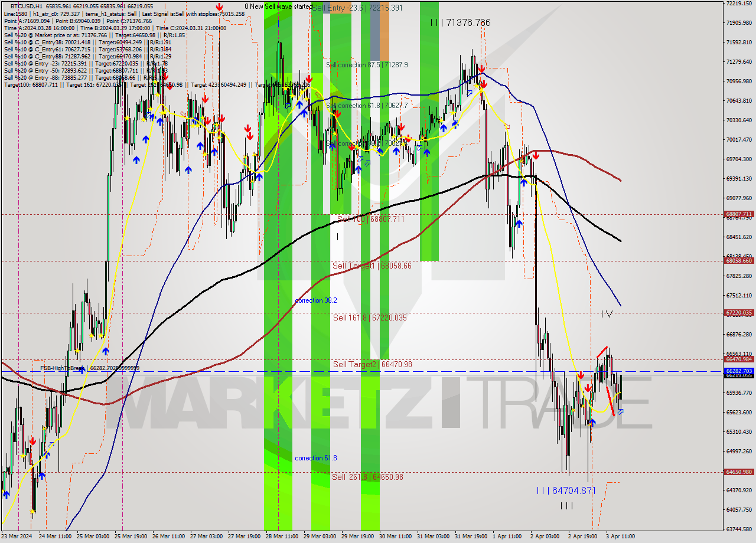This screenshot has width=756, height=543.
Task: Click the red 64650.980 price tag on axis
Action: click(x=739, y=472)
